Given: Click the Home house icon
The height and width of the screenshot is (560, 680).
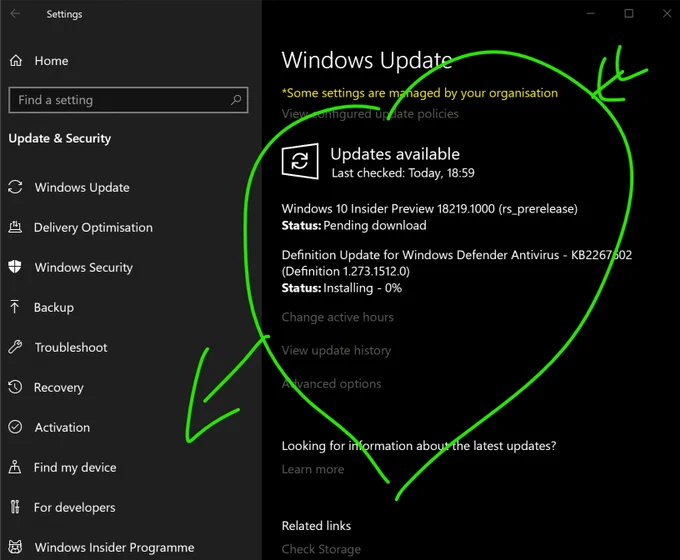Looking at the screenshot, I should [16, 61].
